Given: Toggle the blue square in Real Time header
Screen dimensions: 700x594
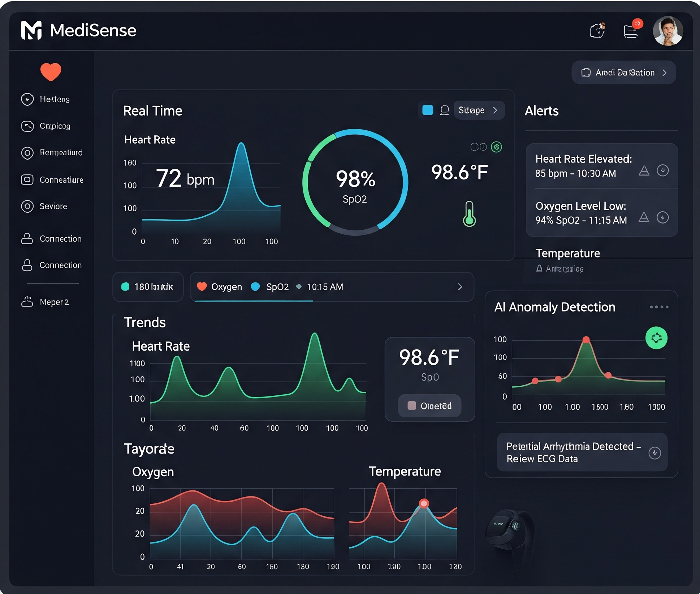Looking at the screenshot, I should coord(428,110).
